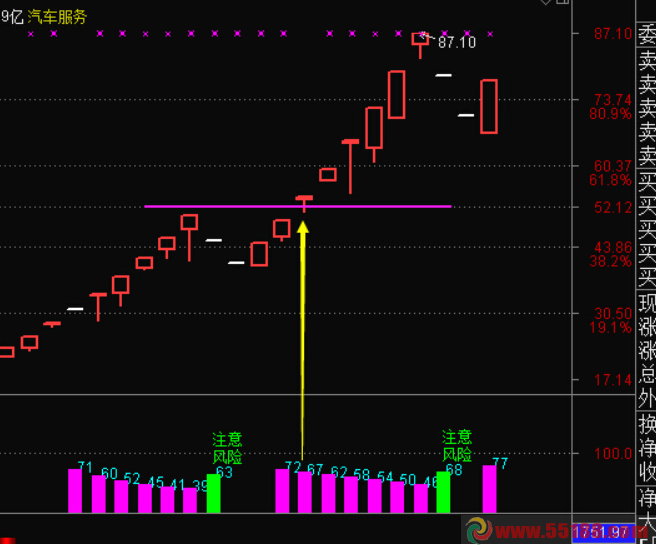The height and width of the screenshot is (545, 656).
Task: Click the magenta indicator bar labeled 39
Action: click(x=190, y=500)
